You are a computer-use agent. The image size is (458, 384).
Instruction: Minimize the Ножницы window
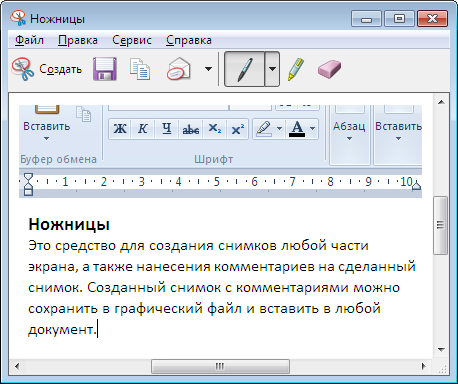(x=367, y=18)
